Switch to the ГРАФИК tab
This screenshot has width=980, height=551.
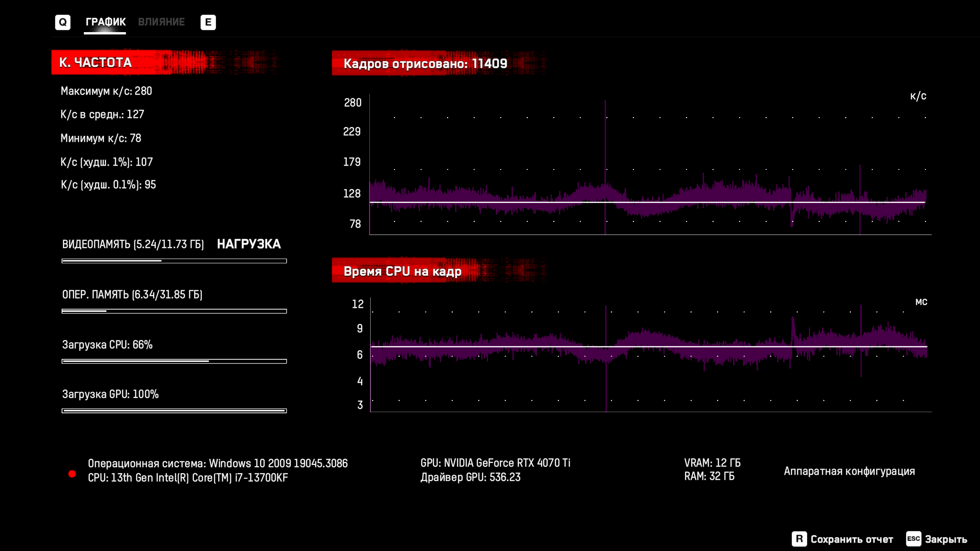pyautogui.click(x=105, y=22)
